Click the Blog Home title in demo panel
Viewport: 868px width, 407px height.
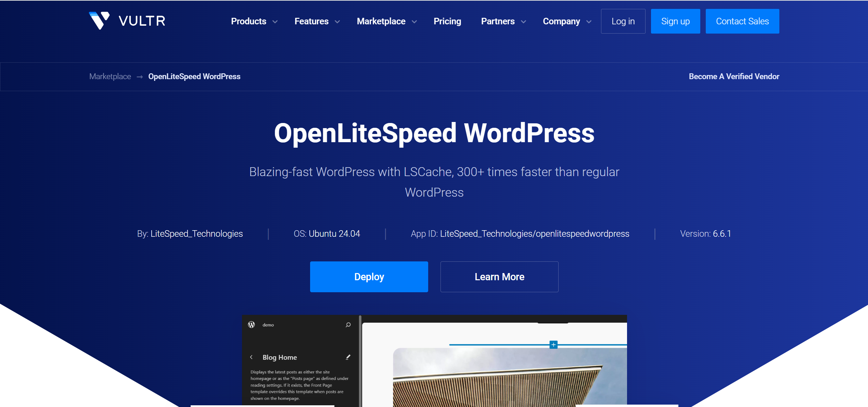pyautogui.click(x=280, y=357)
